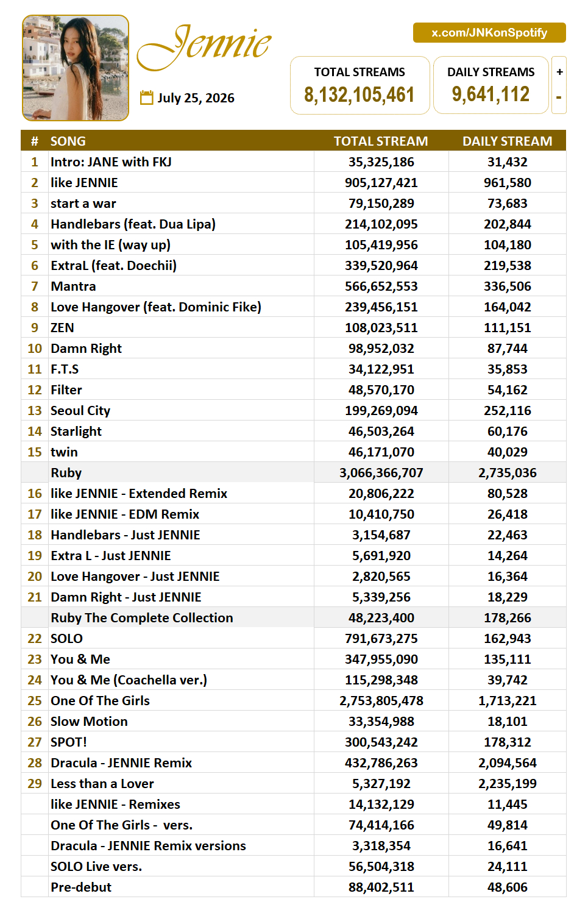Click SOLO total stream 791,673,275

(381, 638)
